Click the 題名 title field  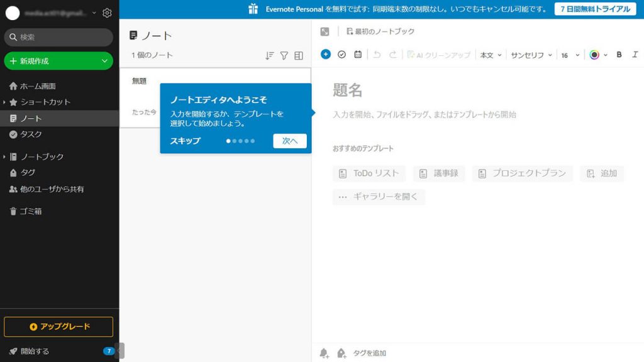[x=347, y=90]
